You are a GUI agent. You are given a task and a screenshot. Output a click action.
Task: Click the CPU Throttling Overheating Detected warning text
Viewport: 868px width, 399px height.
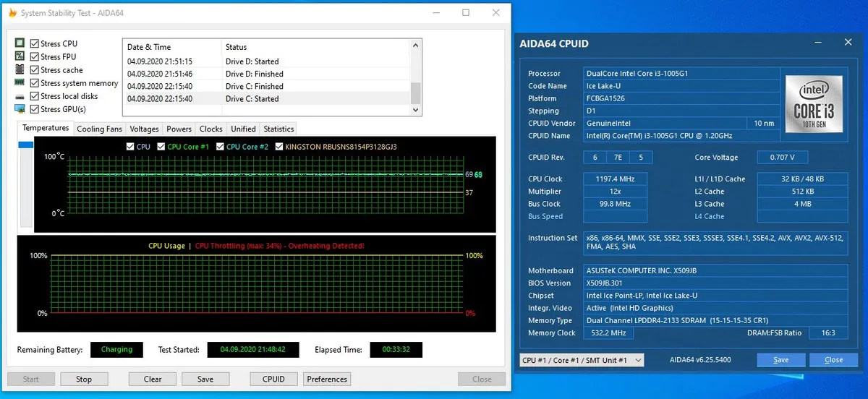click(x=280, y=246)
